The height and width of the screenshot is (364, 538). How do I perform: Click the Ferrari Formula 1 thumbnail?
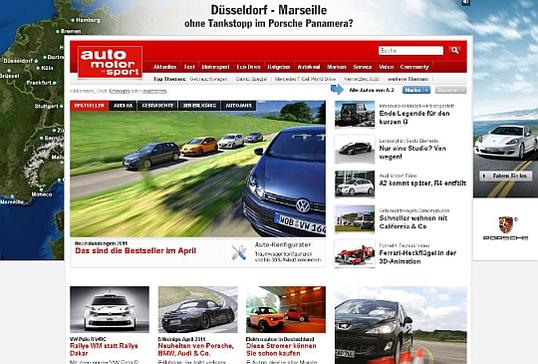(355, 254)
